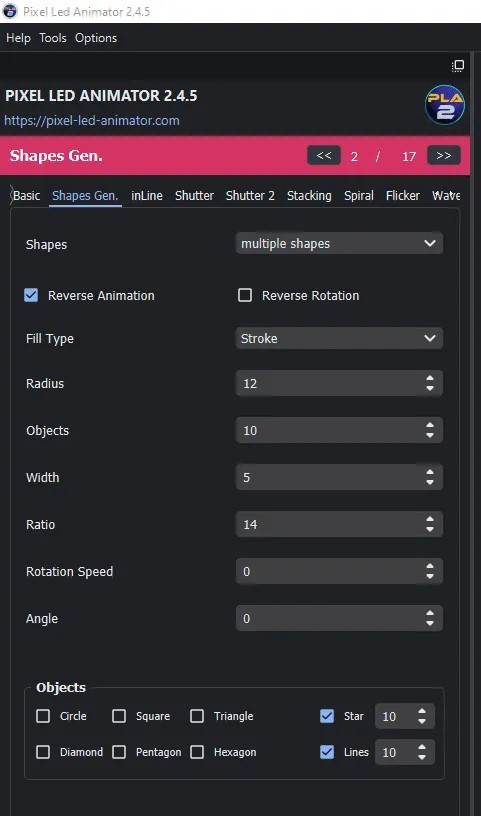Decrease Angle value with down arrow
Image resolution: width=481 pixels, height=816 pixels.
pyautogui.click(x=429, y=623)
